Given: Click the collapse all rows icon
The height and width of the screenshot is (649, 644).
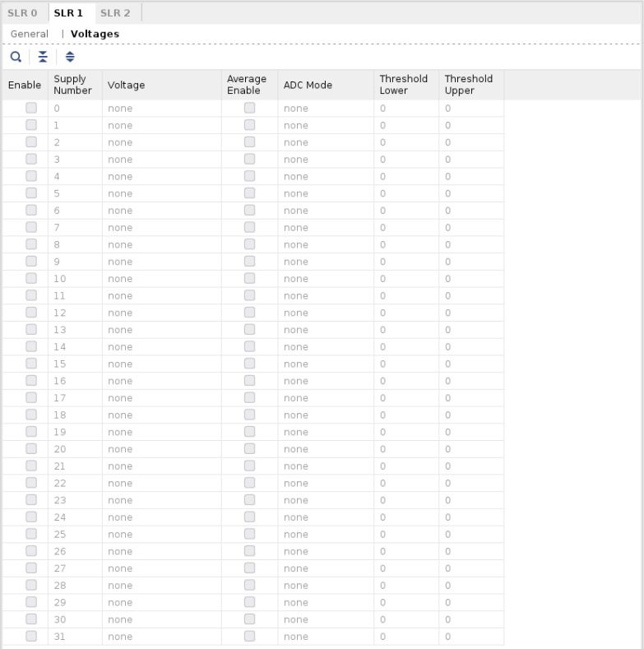Looking at the screenshot, I should tap(43, 57).
